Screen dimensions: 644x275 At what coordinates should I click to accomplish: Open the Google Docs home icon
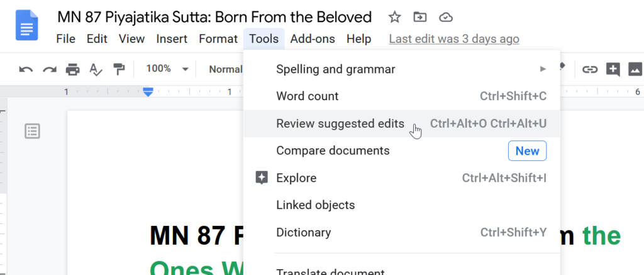[26, 25]
